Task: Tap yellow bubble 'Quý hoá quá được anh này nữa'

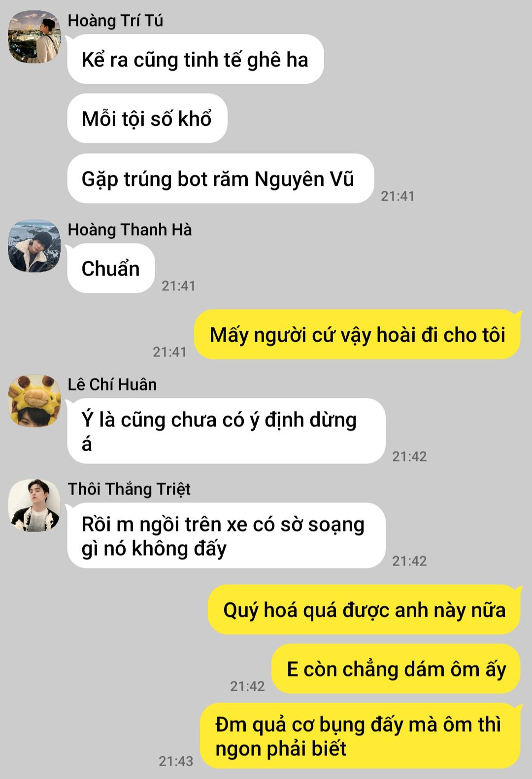Action: (364, 609)
